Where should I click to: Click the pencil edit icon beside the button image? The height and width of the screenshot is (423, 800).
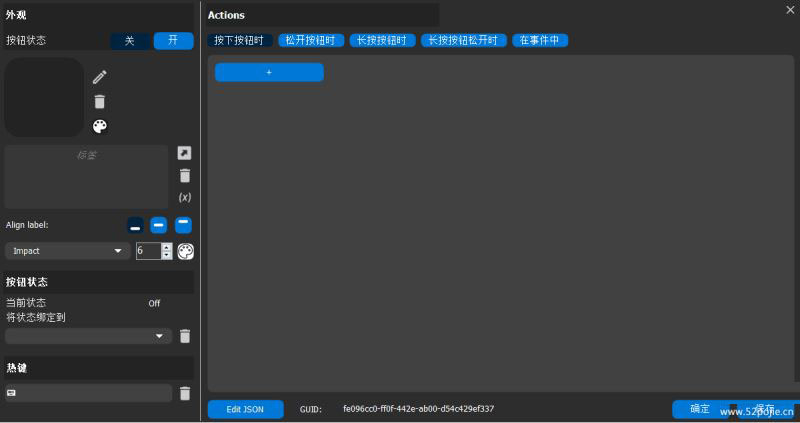tap(99, 77)
